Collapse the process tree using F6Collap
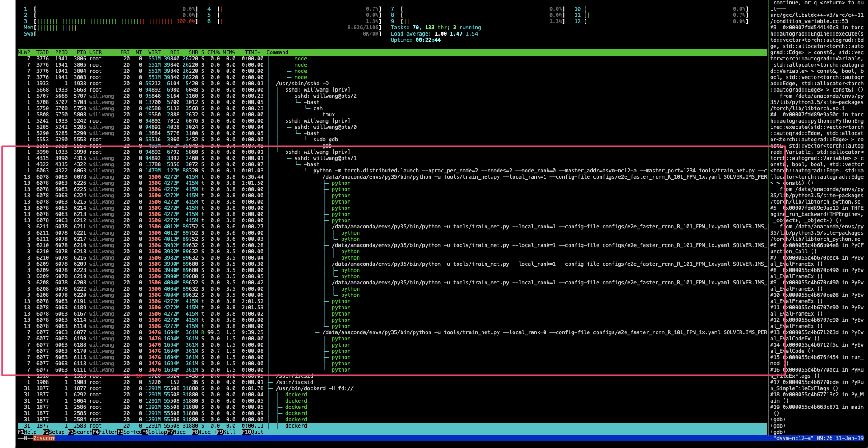The width and height of the screenshot is (868, 448). [x=155, y=432]
